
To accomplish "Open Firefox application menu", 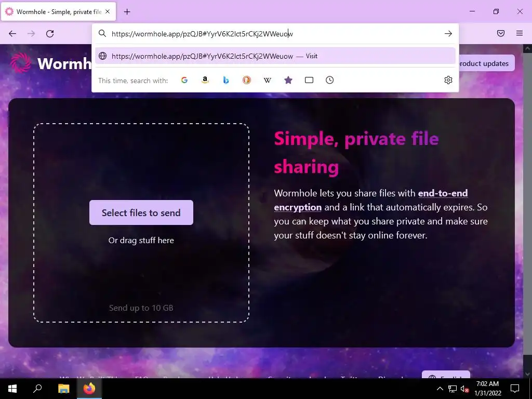I will click(520, 33).
